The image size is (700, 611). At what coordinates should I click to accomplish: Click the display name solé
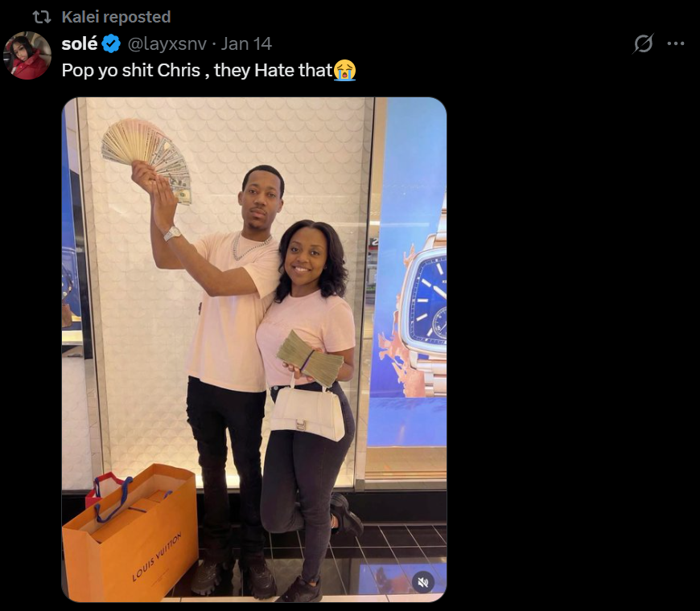[80, 43]
